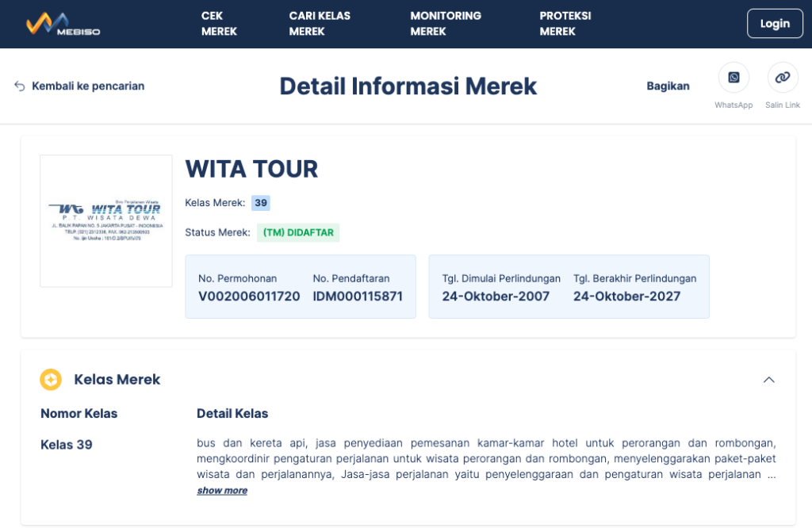This screenshot has width=812, height=528.
Task: Collapse the Kelas Merek section
Action: pos(769,380)
